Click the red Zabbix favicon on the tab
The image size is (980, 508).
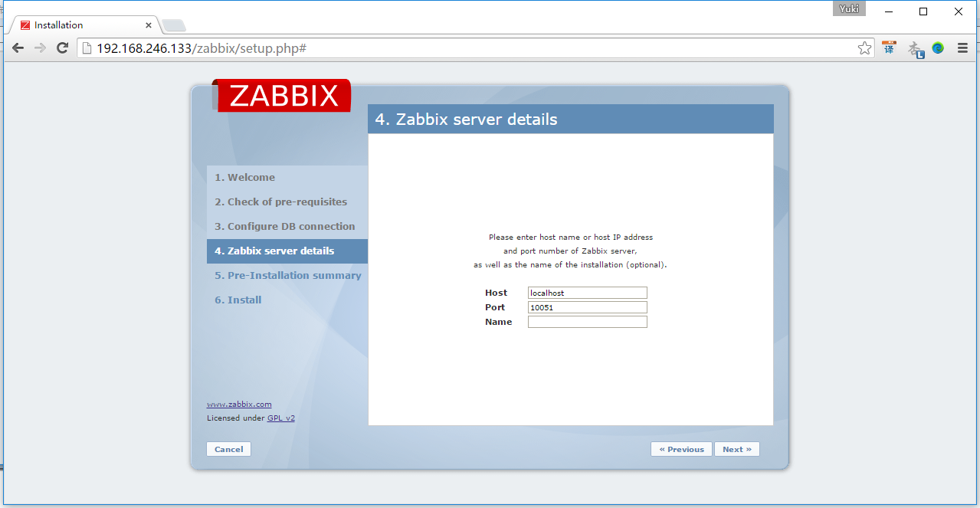25,25
